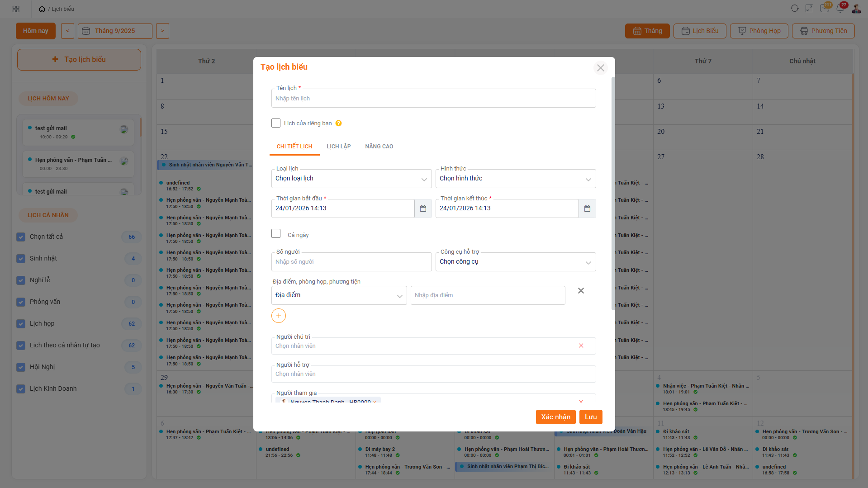
Task: Open the Hình thức dropdown
Action: tap(515, 179)
